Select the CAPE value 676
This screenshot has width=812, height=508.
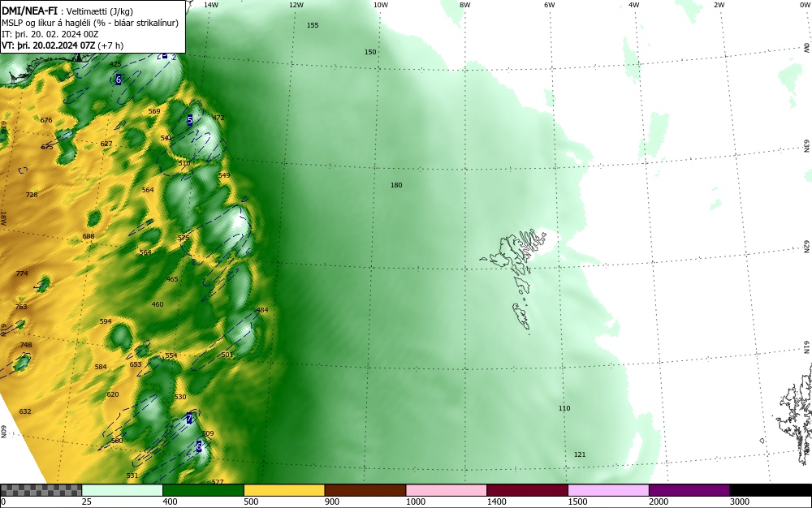click(46, 120)
